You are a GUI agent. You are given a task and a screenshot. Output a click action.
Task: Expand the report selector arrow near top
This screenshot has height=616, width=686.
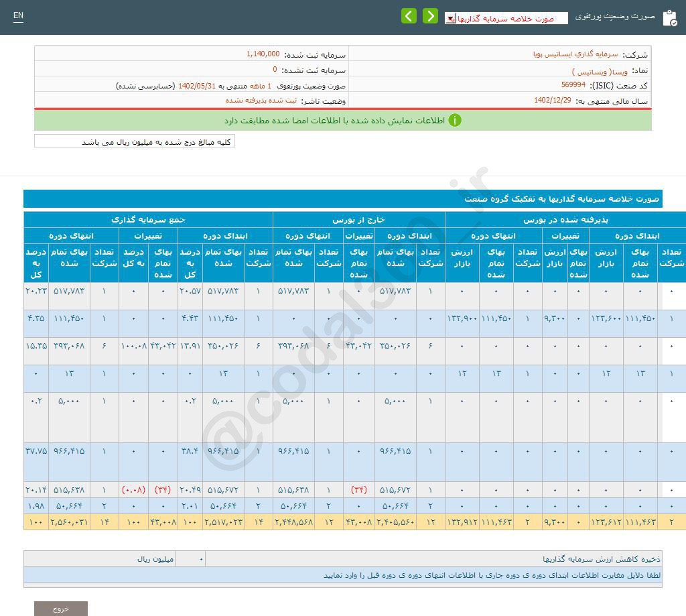(450, 18)
